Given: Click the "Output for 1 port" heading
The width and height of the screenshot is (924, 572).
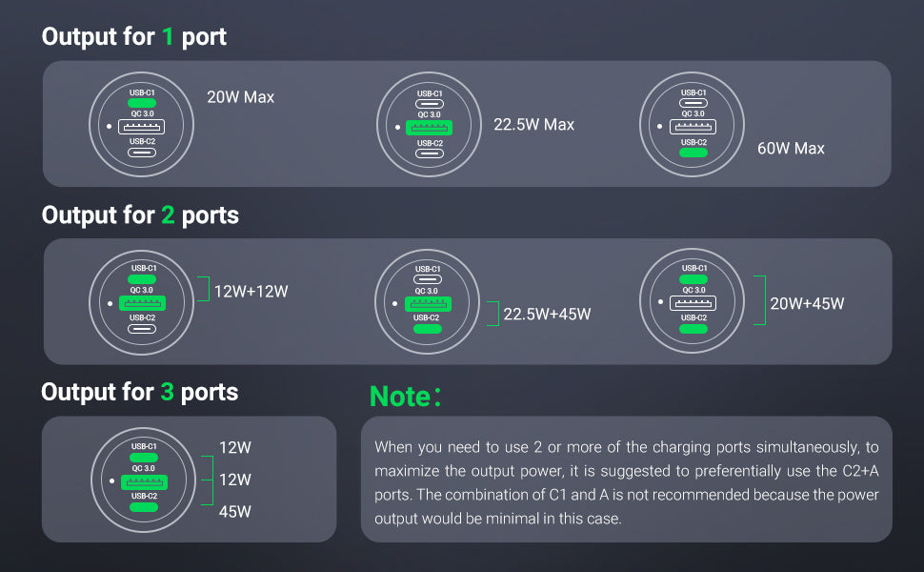Looking at the screenshot, I should (134, 37).
